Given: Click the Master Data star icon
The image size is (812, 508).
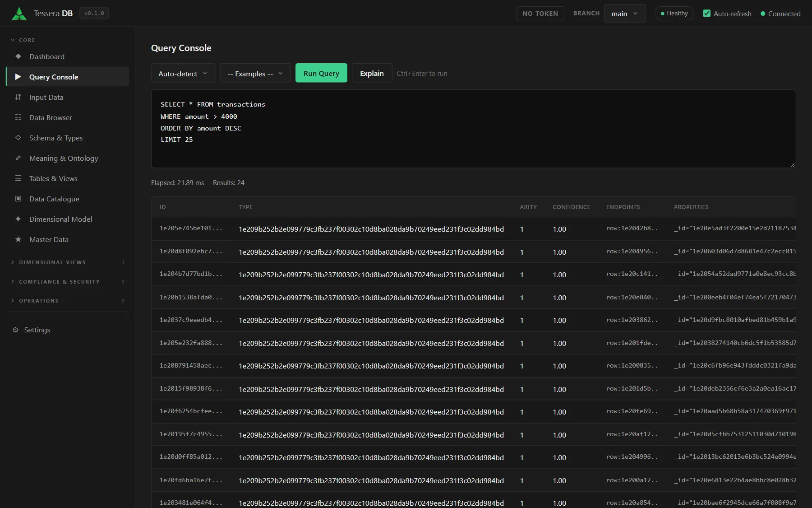Looking at the screenshot, I should tap(18, 239).
